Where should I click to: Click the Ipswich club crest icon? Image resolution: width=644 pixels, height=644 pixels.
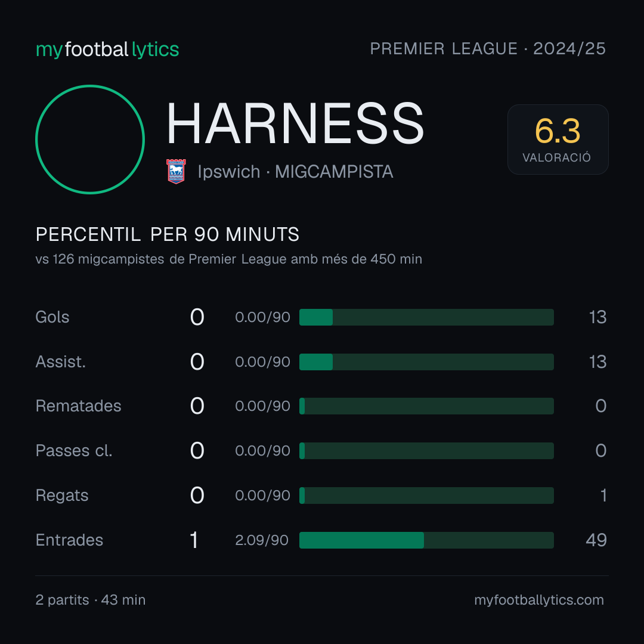(176, 171)
